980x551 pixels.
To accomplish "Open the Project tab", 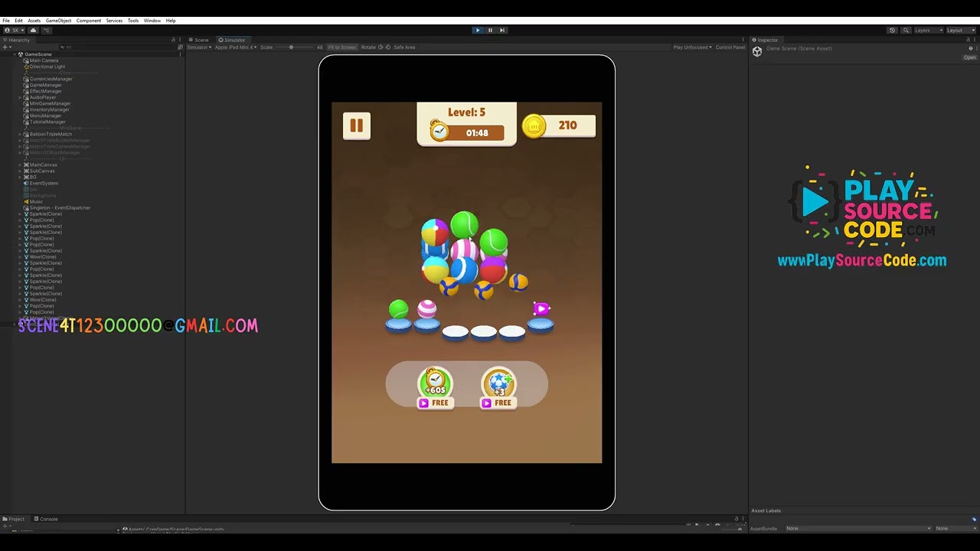I will [x=14, y=519].
